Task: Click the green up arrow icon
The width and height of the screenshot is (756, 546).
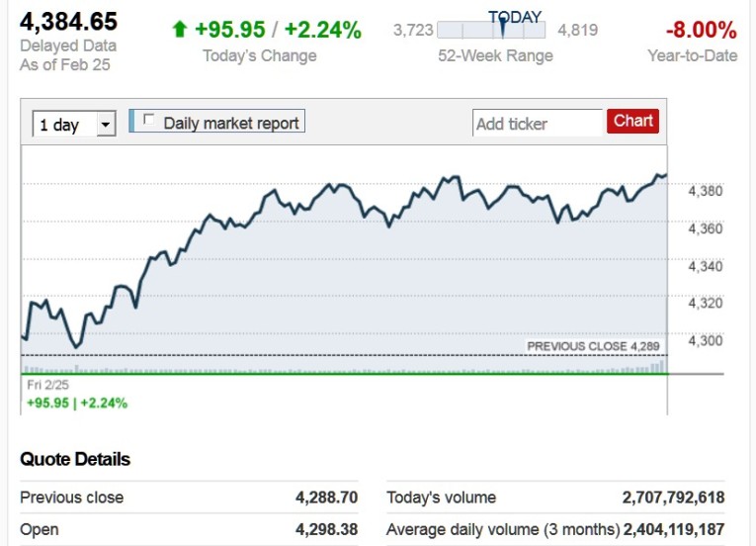Action: click(179, 30)
